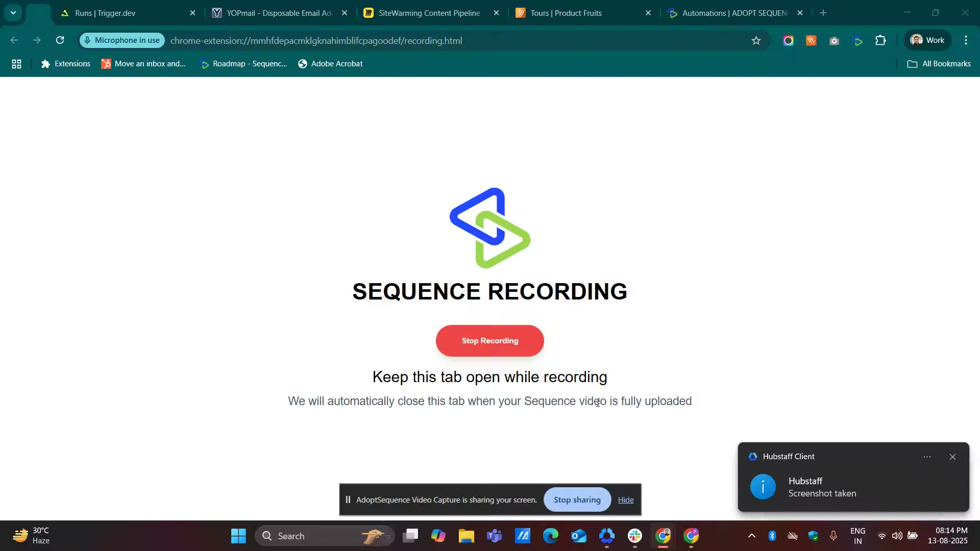The width and height of the screenshot is (980, 551).
Task: Open the tab search dropdown
Action: (x=13, y=12)
